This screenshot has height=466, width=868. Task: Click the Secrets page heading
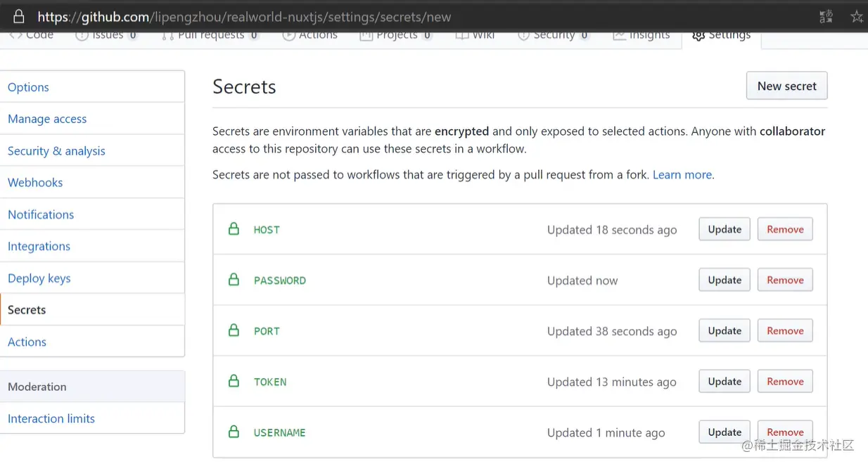[x=244, y=86]
